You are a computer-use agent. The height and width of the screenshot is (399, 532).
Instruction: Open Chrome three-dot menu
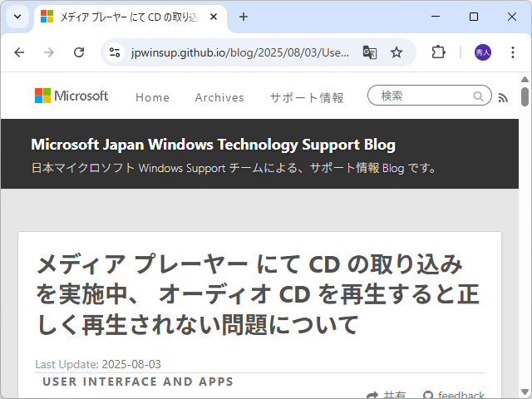tap(513, 52)
